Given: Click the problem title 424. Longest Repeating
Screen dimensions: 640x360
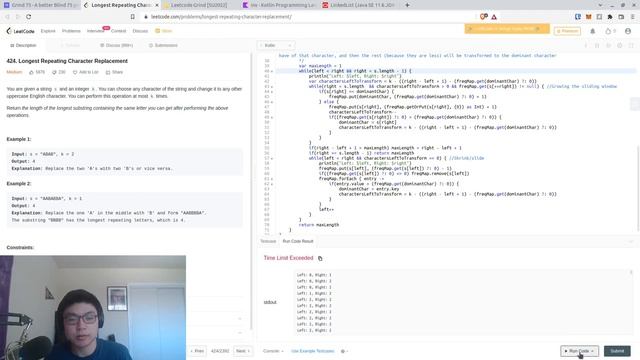Looking at the screenshot, I should 67,61.
